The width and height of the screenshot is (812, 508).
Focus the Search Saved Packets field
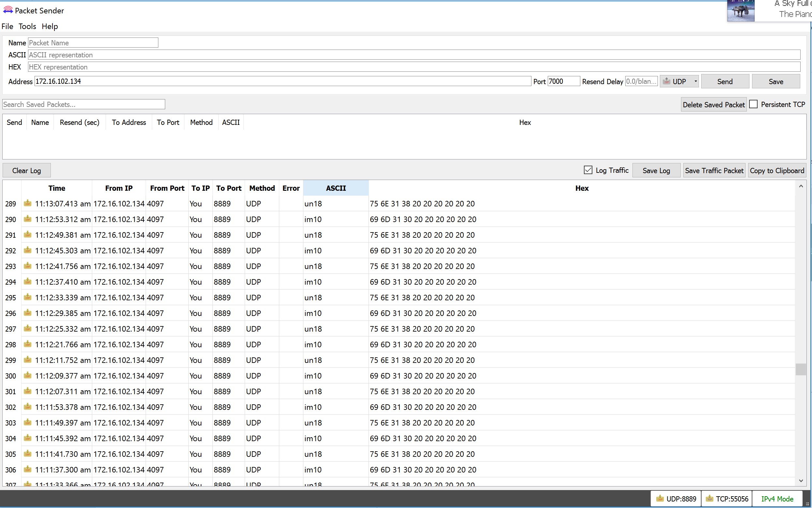click(x=84, y=104)
